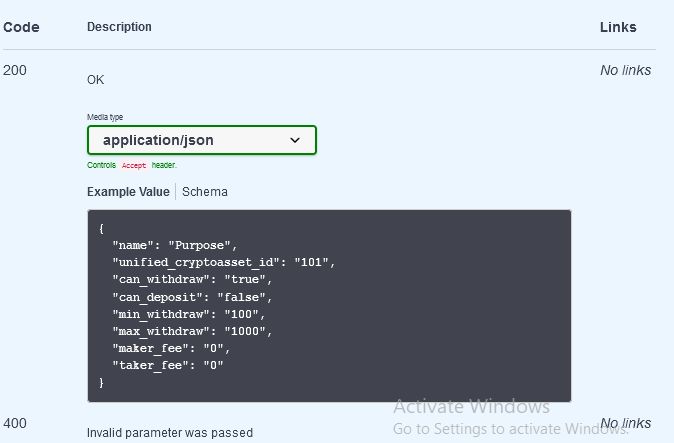Click the 200 response code
674x443 pixels.
pyautogui.click(x=15, y=70)
